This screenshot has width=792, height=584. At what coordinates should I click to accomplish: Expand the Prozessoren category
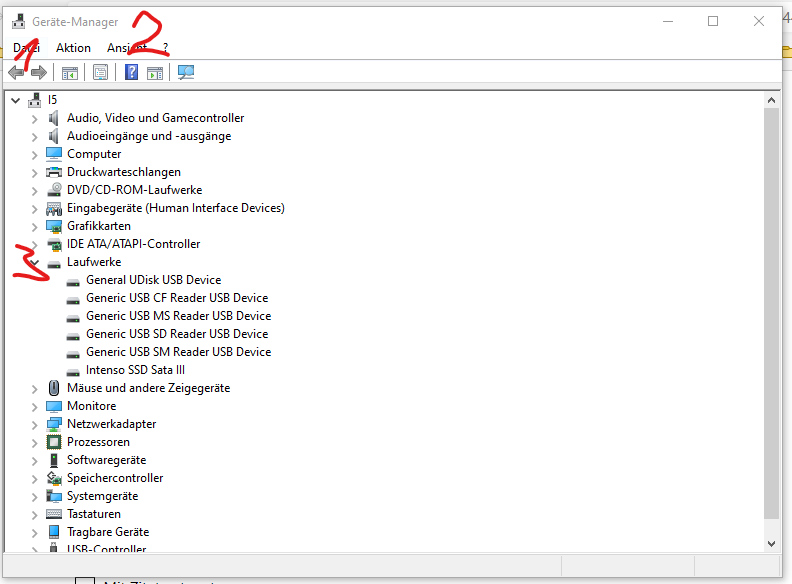pyautogui.click(x=34, y=444)
